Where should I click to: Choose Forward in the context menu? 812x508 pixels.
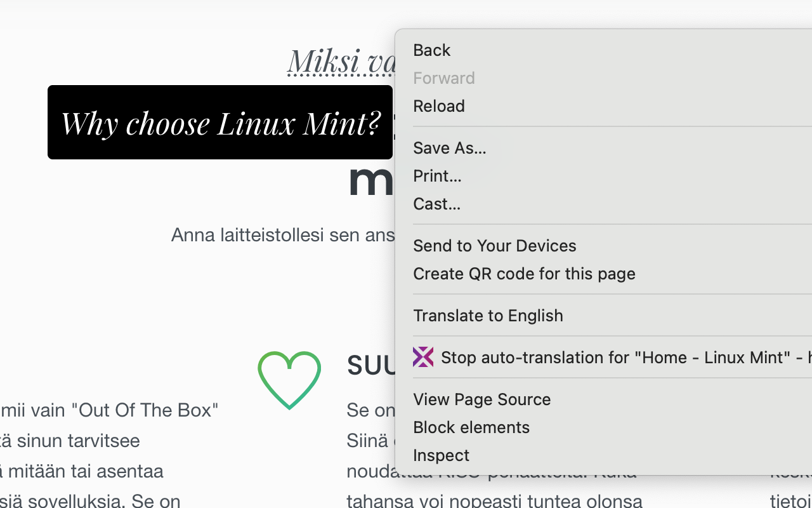[443, 78]
